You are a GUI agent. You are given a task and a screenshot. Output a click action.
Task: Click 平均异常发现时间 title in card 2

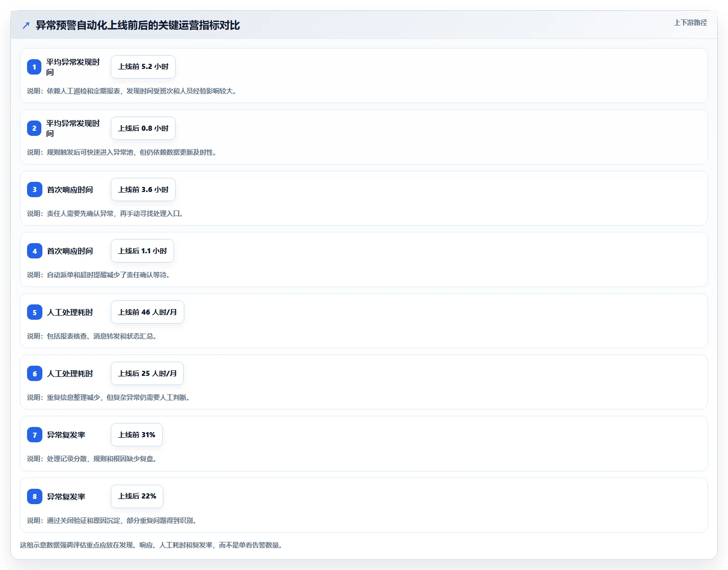[73, 128]
